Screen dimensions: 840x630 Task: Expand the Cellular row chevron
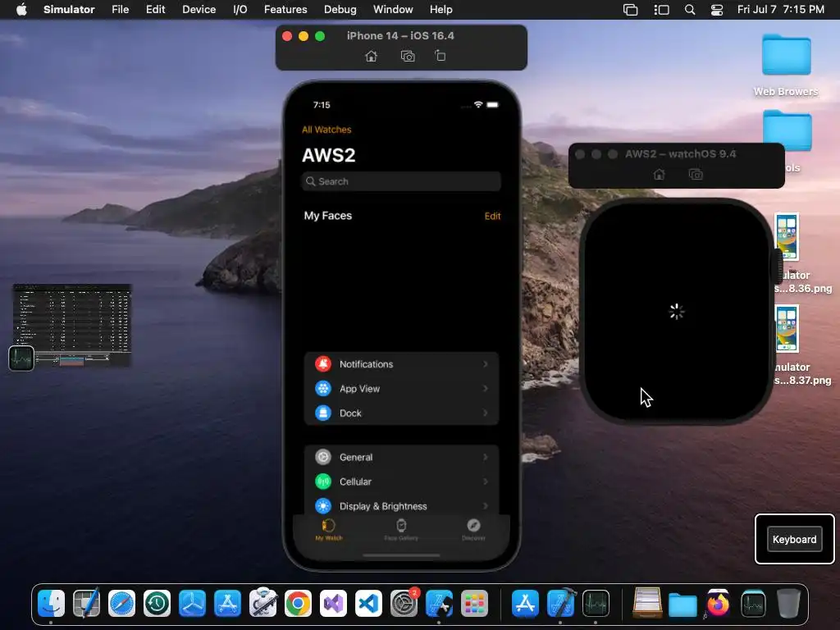pos(486,482)
